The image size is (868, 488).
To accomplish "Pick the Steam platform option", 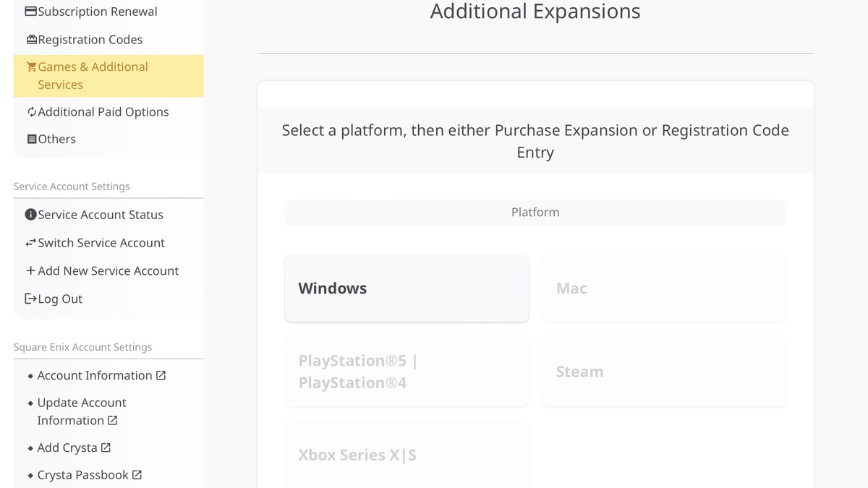I will tap(663, 372).
